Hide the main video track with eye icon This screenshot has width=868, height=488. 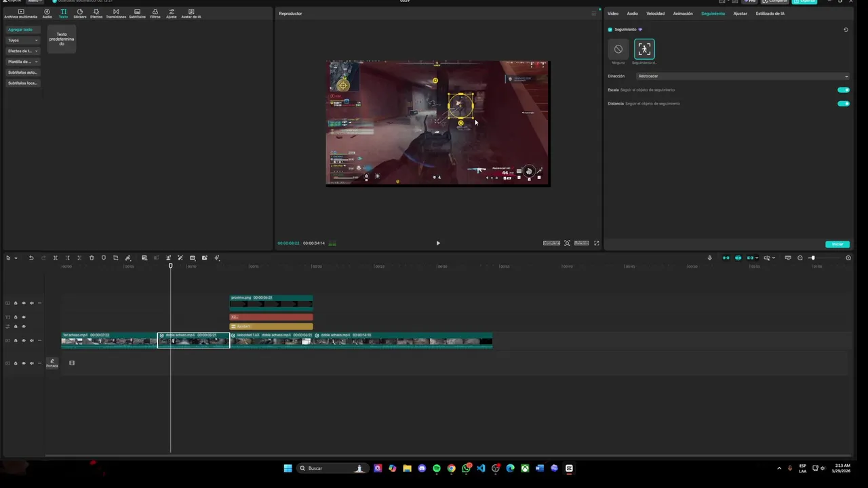coord(24,341)
